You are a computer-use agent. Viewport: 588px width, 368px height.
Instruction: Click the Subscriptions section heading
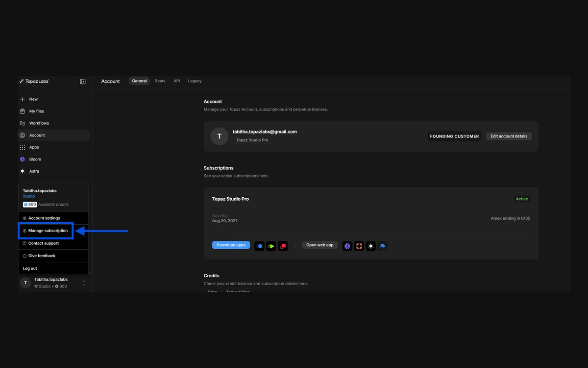[219, 168]
